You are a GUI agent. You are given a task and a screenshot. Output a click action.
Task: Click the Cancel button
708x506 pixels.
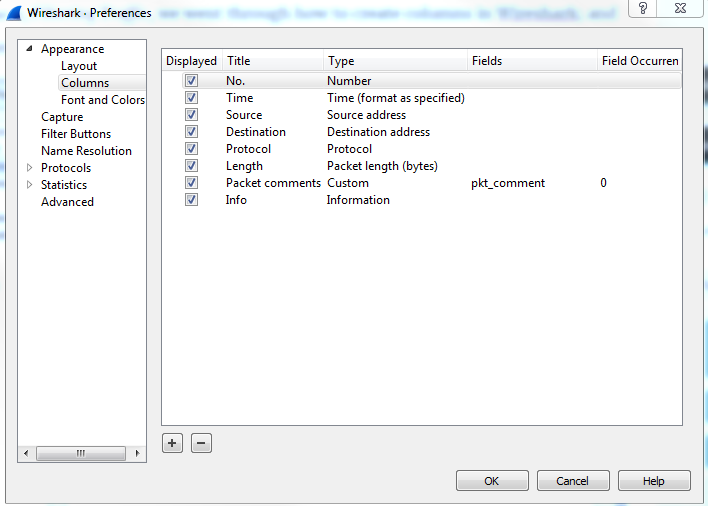pyautogui.click(x=573, y=481)
